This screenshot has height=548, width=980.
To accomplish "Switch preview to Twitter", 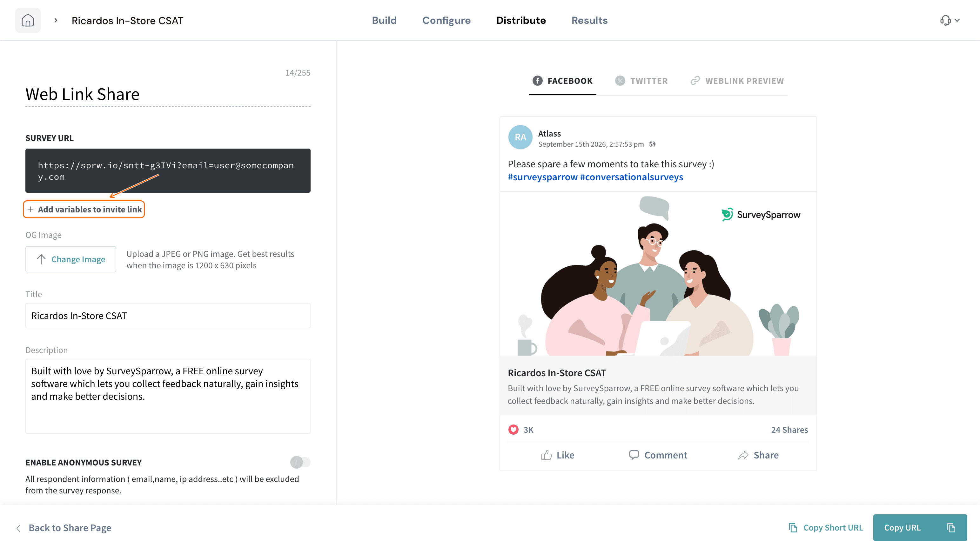I will (641, 81).
